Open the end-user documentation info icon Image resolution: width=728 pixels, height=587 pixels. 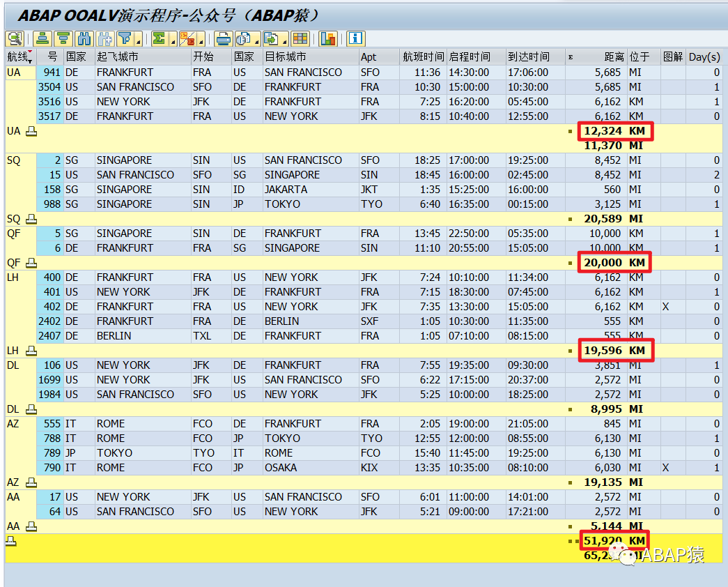click(x=356, y=38)
